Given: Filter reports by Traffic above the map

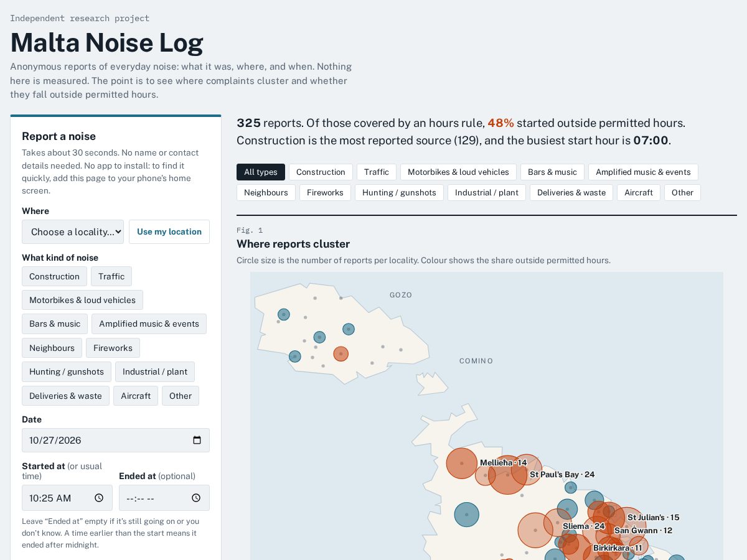Looking at the screenshot, I should coord(377,172).
